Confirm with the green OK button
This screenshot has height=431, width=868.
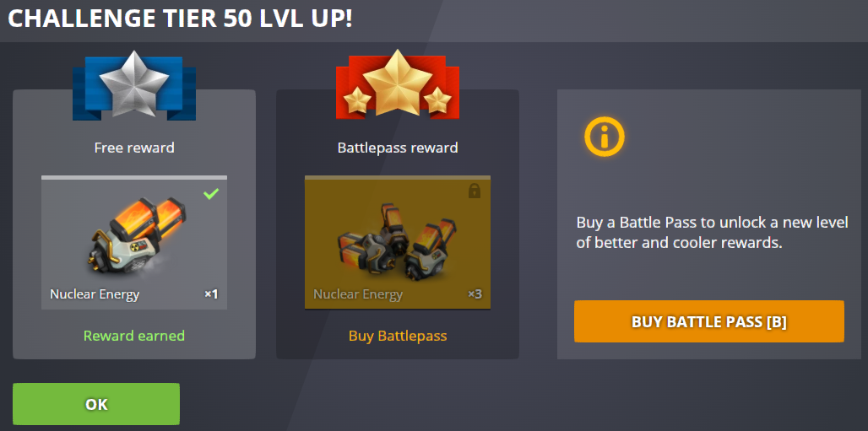(x=96, y=404)
